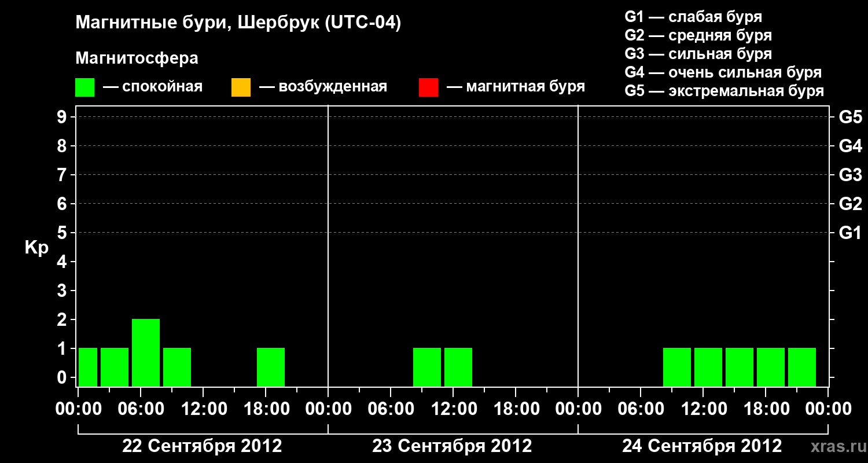Click the 12:00–15:00 bar on 24 September
This screenshot has width=868, height=463.
[708, 367]
